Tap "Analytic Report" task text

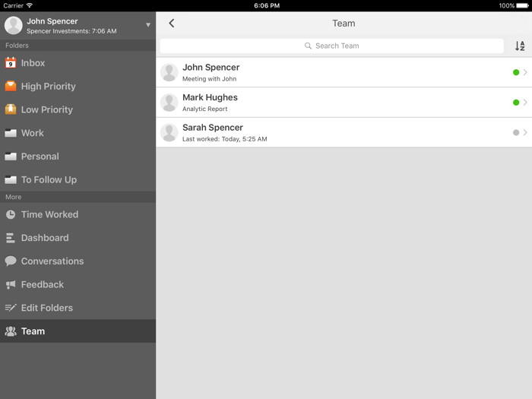(205, 109)
